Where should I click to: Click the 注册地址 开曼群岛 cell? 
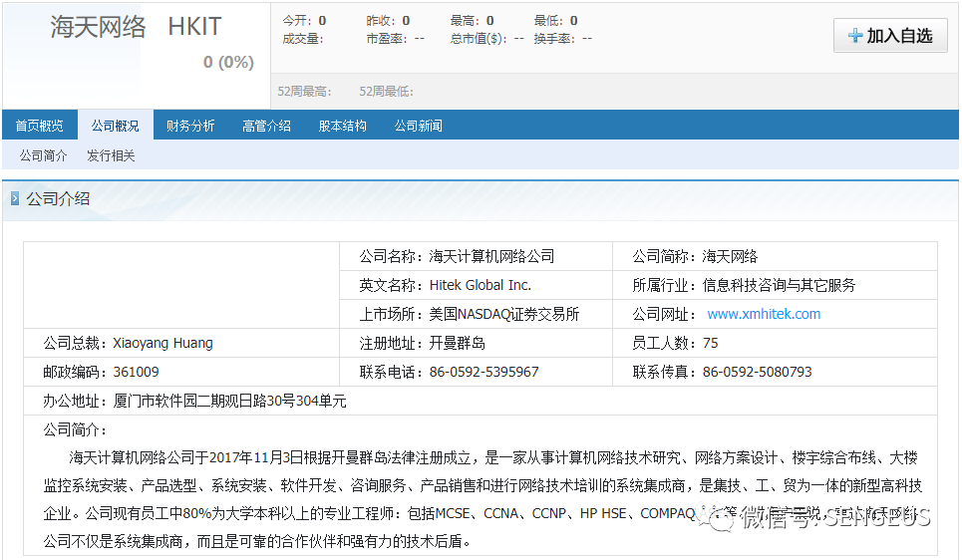[477, 343]
